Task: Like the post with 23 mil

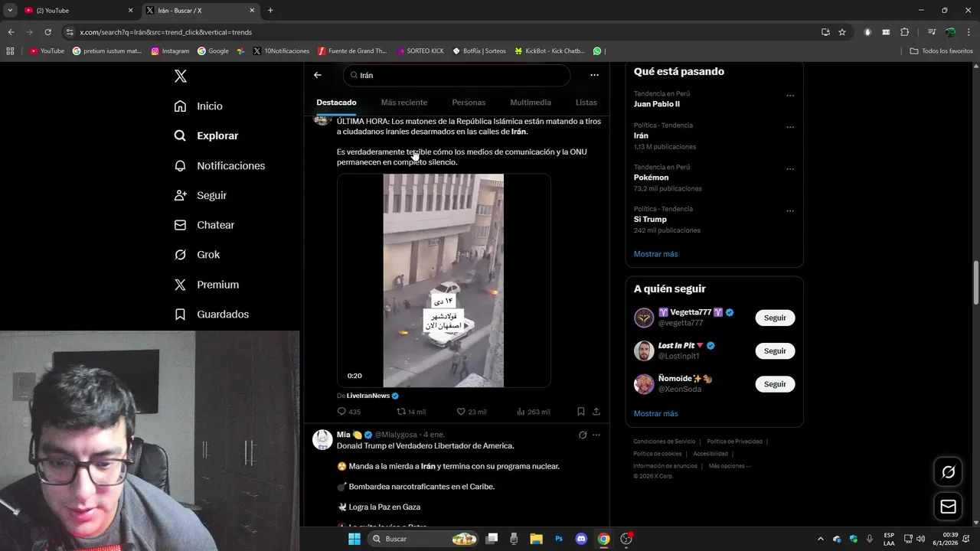Action: coord(472,412)
